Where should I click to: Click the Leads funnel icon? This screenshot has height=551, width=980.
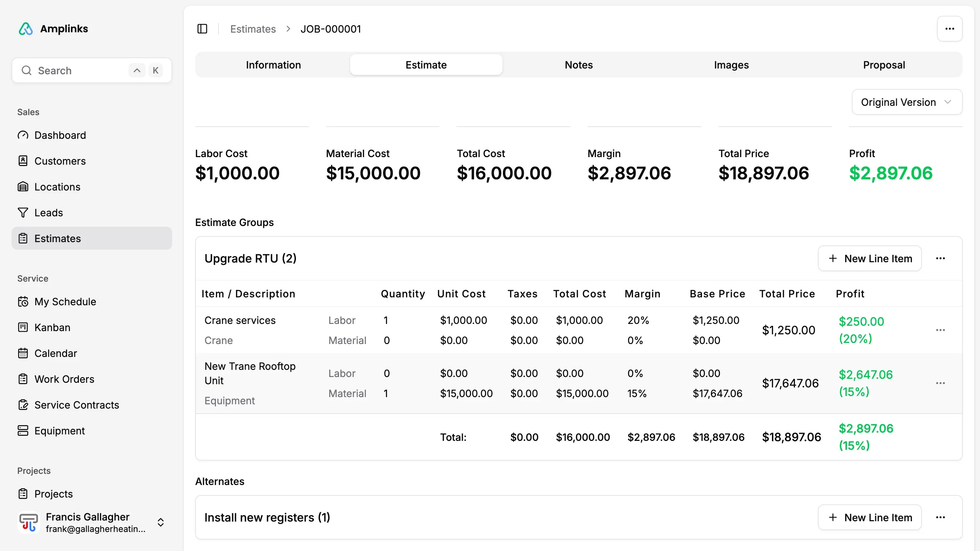23,213
